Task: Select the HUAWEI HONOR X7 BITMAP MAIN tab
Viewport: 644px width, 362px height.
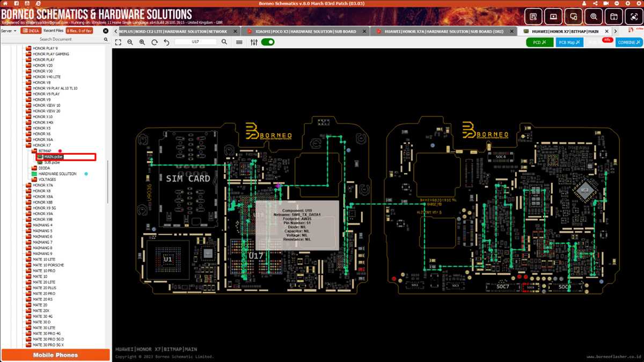Action: pyautogui.click(x=565, y=31)
